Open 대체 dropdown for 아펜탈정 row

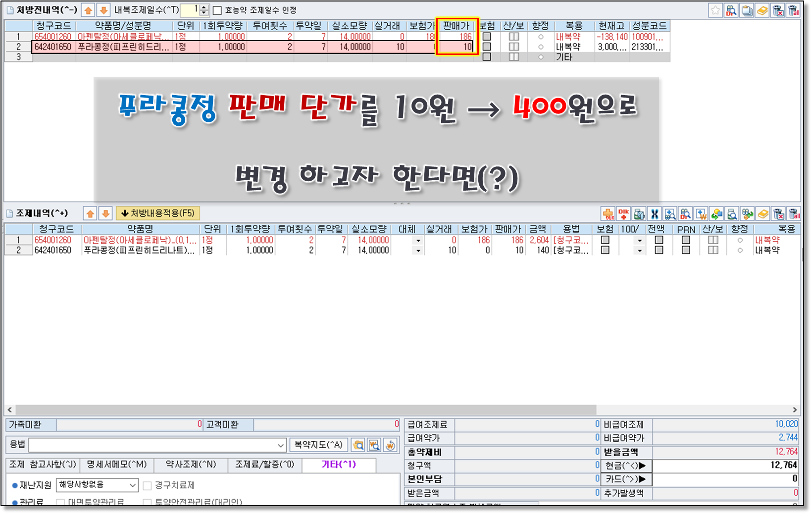[x=418, y=240]
